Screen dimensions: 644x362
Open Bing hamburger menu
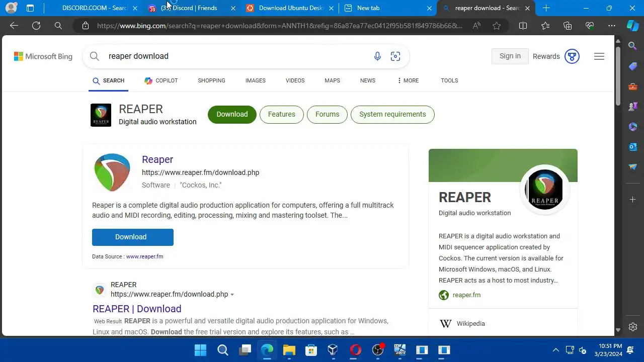(x=599, y=56)
